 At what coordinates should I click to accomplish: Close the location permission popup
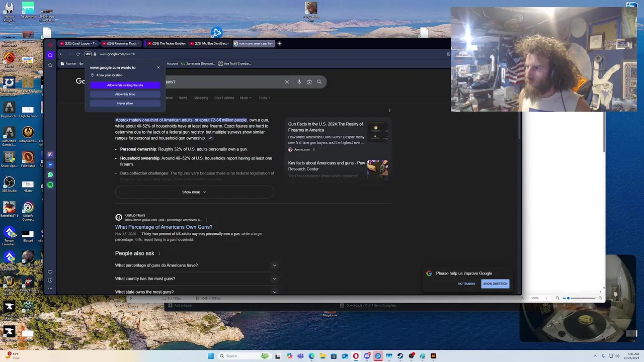[x=158, y=67]
